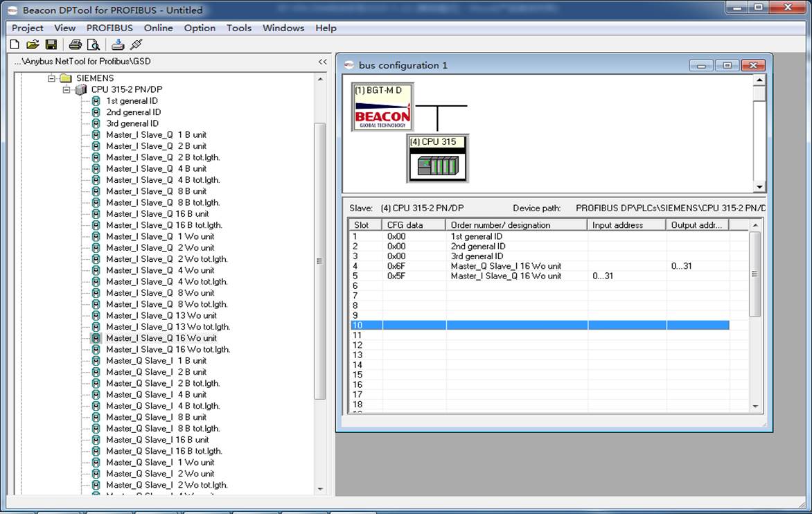Select Master_I Slave_Q 2 B tot.lgth. in tree

[x=163, y=157]
